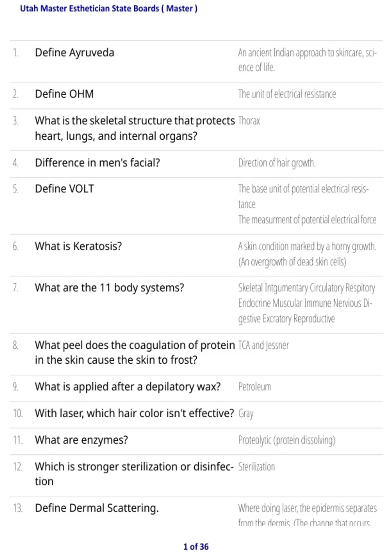Select the 'Gray' hair color answer
Viewport: 392px width, 556px height.
pos(246,414)
